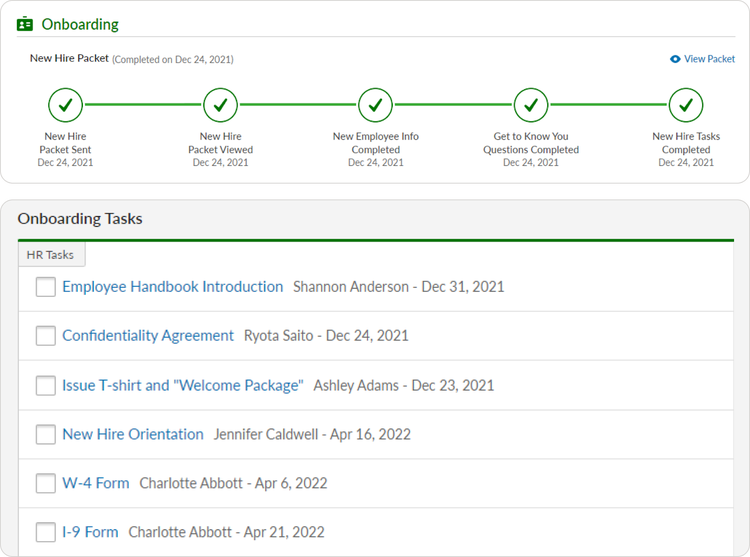Open the New Hire Orientation link
This screenshot has height=557, width=750.
[133, 434]
